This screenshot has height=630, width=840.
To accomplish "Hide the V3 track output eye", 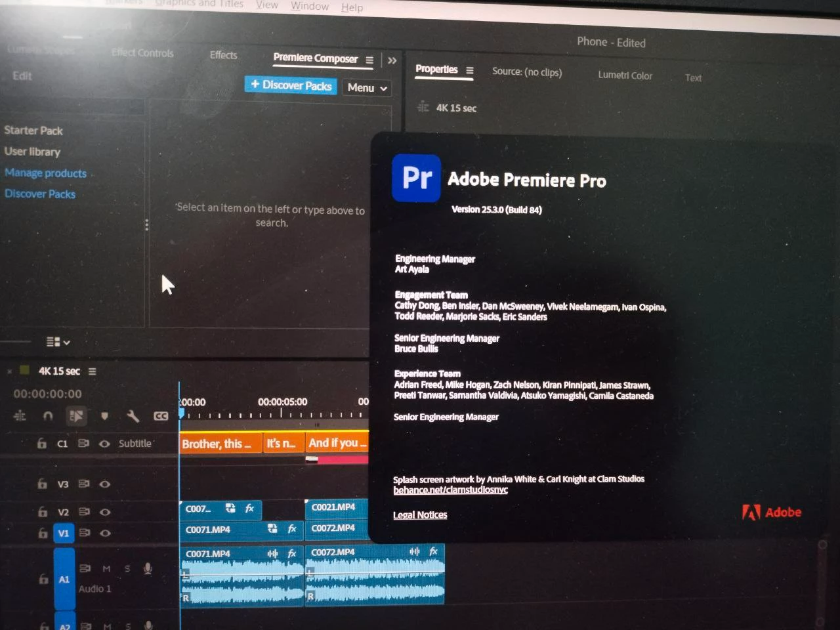I will tap(105, 484).
